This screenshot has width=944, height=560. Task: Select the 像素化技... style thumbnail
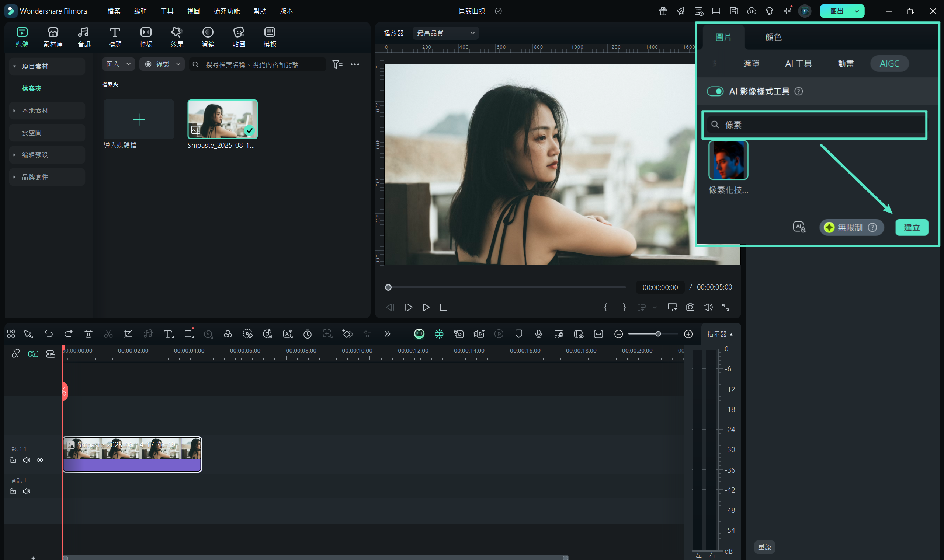click(x=728, y=160)
